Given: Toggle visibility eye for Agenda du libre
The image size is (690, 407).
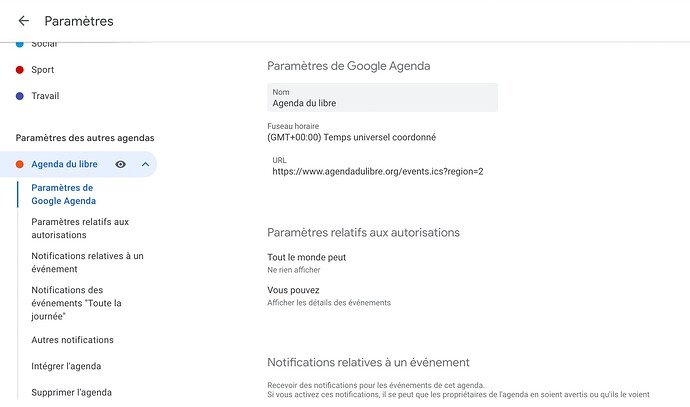Looking at the screenshot, I should coord(121,164).
